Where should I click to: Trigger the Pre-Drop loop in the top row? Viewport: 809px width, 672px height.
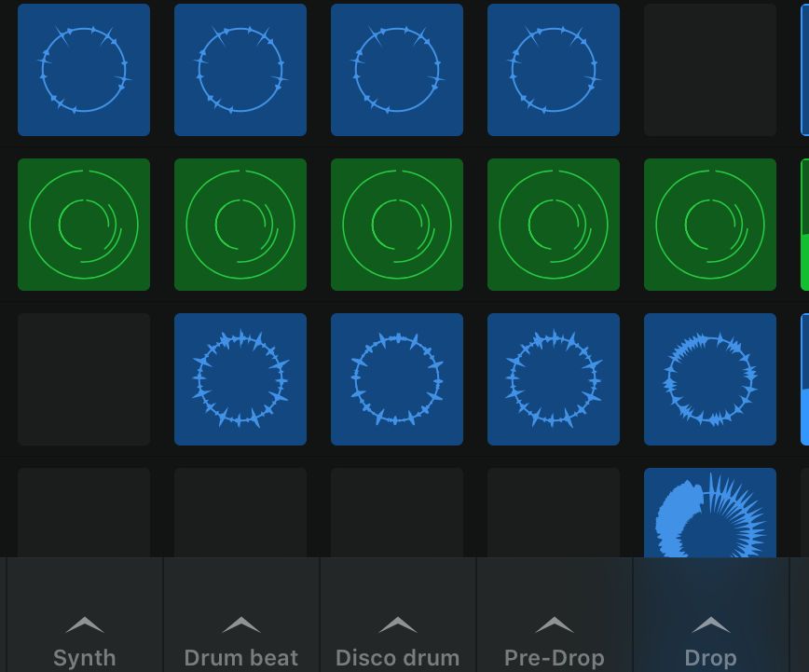click(554, 70)
